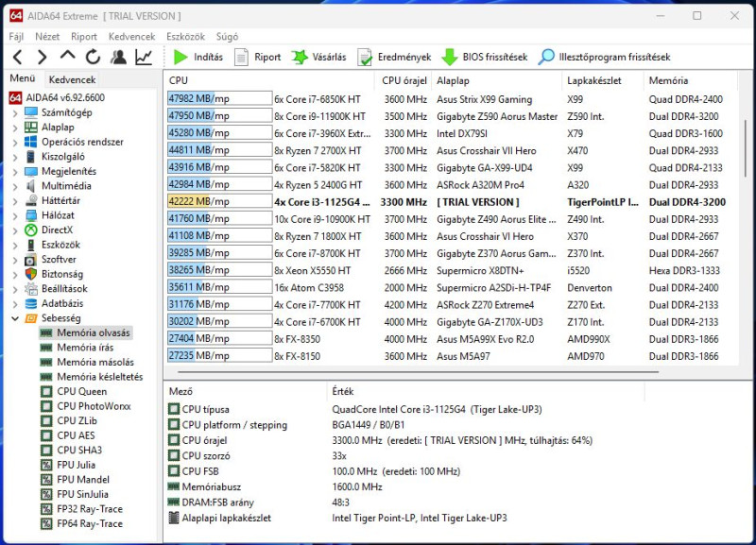Expand the Számítógép tree node
Image resolution: width=756 pixels, height=545 pixels.
pos(15,113)
